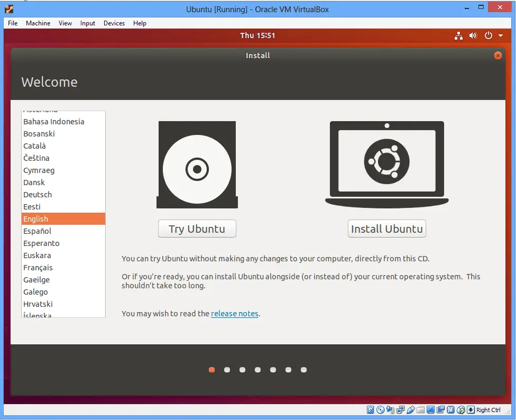This screenshot has width=516, height=420.
Task: Open the Ubuntu volume speaker icon
Action: point(473,35)
